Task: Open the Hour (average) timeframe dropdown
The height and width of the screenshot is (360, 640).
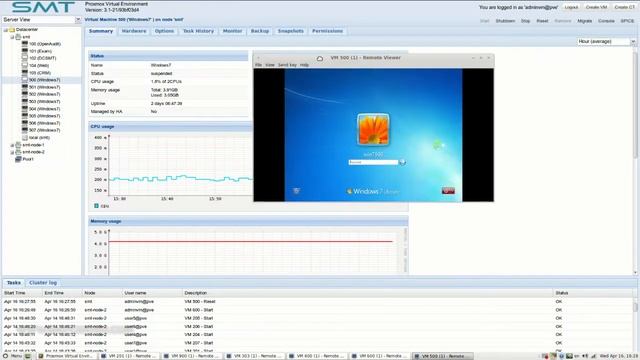Action: coord(632,41)
